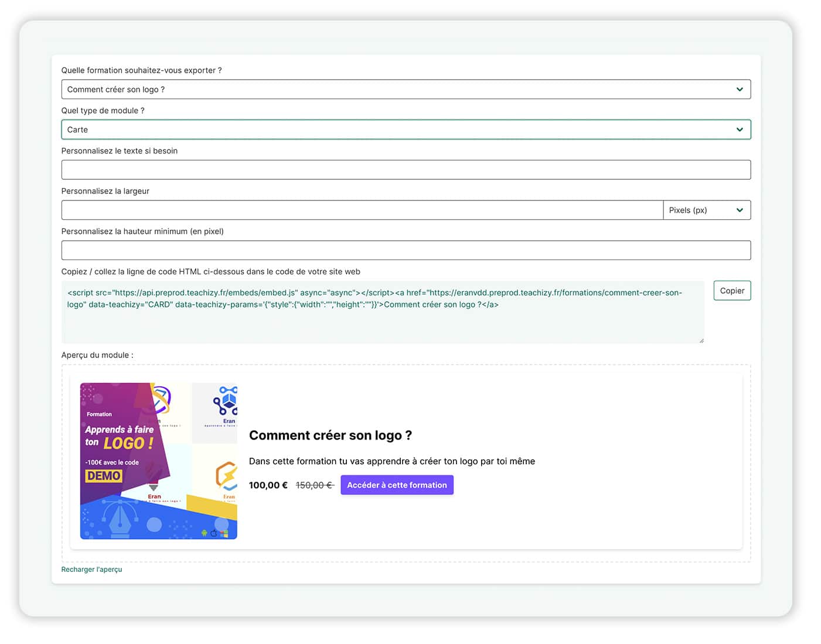Click the Quel type de module ? label
This screenshot has height=644, width=821.
click(x=103, y=111)
